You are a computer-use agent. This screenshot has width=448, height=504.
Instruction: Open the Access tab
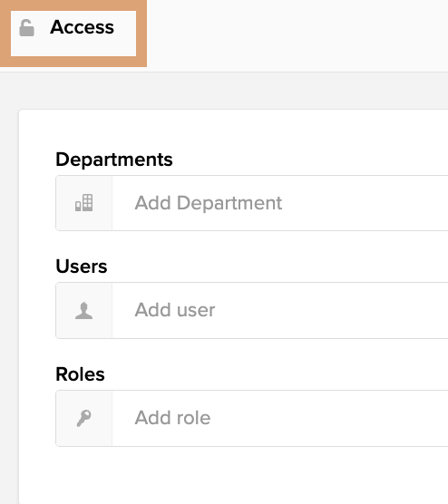[73, 34]
